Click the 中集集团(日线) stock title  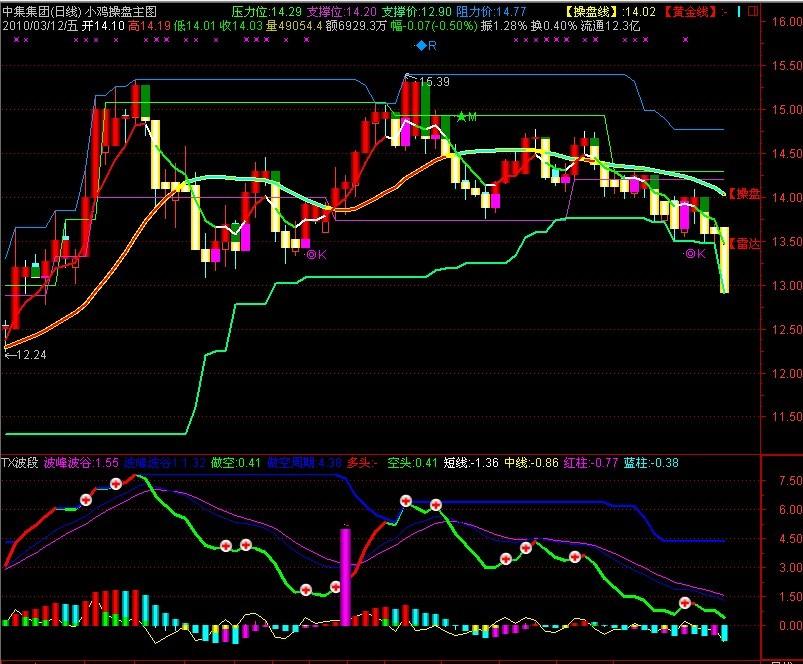pos(41,11)
